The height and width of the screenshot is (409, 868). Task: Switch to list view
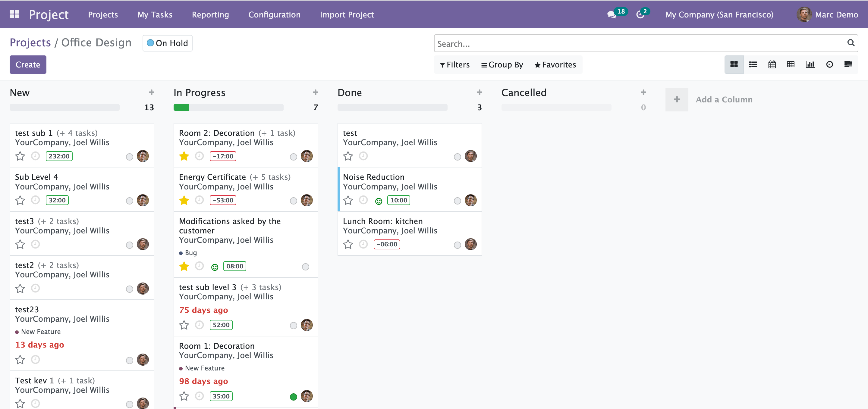coord(753,64)
